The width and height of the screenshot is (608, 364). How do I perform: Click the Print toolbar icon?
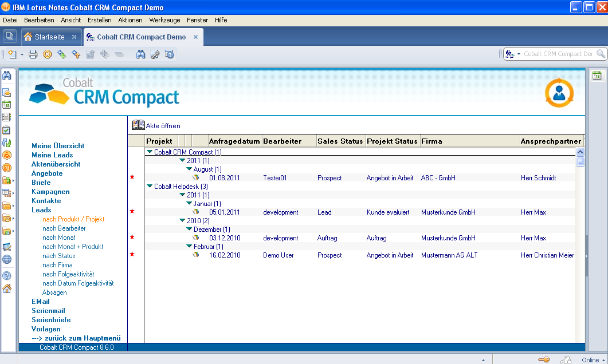pos(33,54)
